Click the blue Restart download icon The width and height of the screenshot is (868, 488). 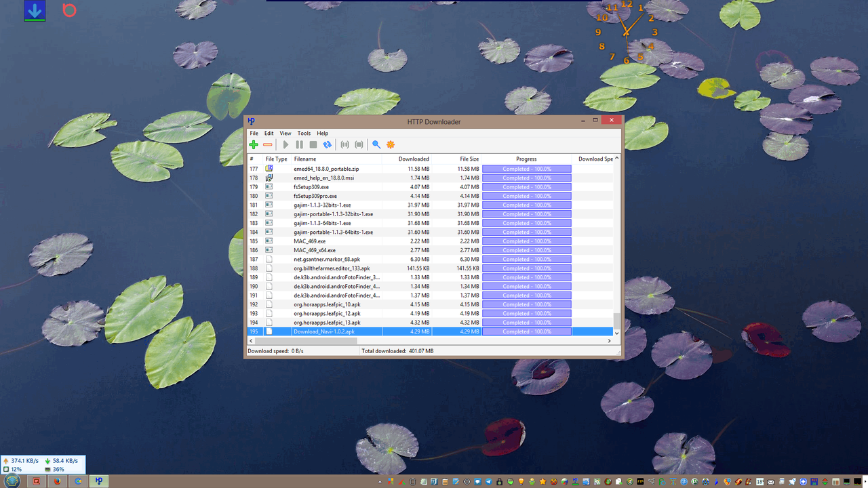[x=327, y=144]
